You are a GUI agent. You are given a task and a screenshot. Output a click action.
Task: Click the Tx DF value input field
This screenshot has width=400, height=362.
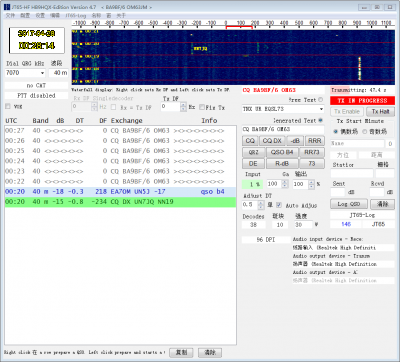(171, 107)
